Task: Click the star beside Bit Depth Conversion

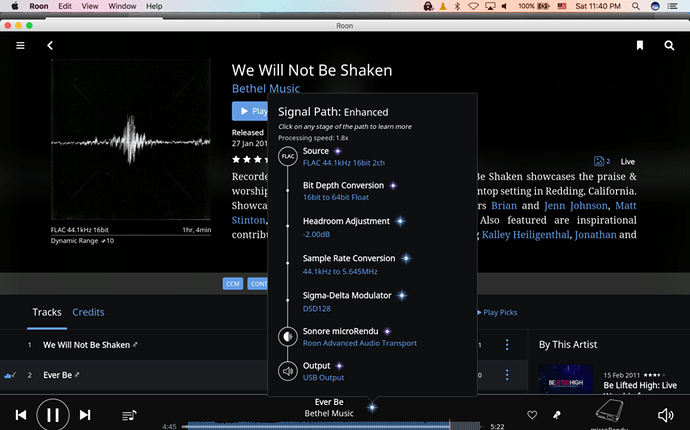Action: point(393,186)
